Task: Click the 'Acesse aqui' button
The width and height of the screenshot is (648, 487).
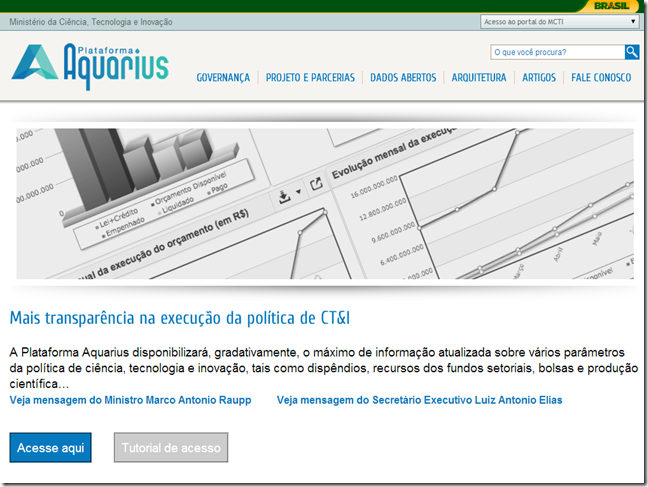Action: point(50,448)
